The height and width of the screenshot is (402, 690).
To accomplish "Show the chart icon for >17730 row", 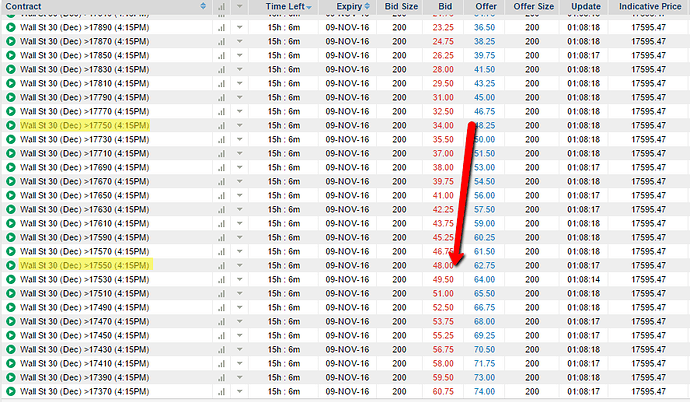I will click(221, 139).
